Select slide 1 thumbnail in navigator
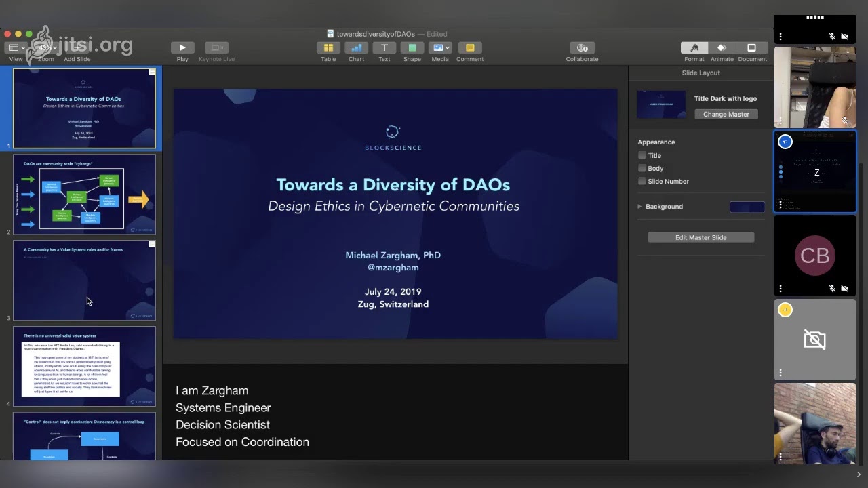The height and width of the screenshot is (488, 868). [x=84, y=108]
